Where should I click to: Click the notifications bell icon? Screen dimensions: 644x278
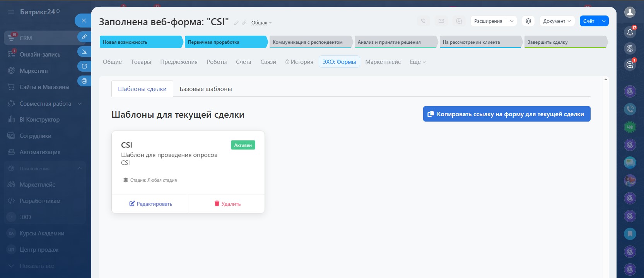630,32
